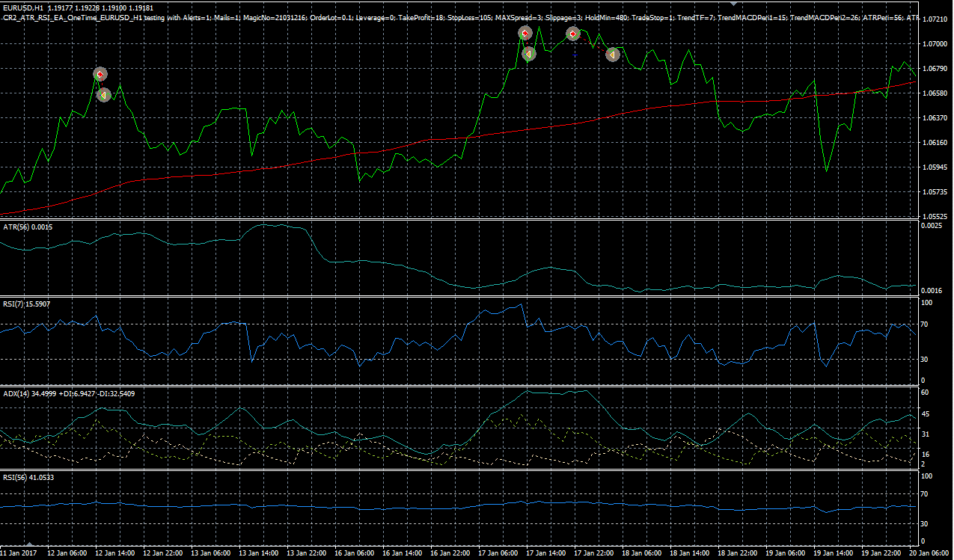This screenshot has width=954, height=560.
Task: Click the EURUSD,H1 symbol label
Action: [x=25, y=7]
